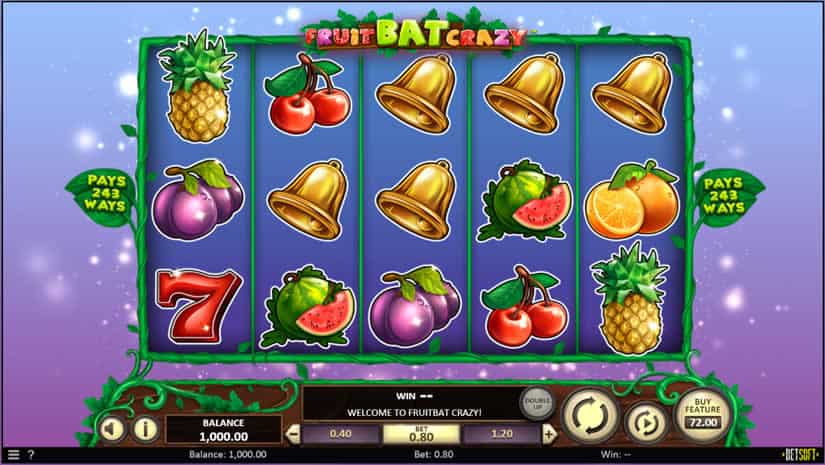The image size is (825, 465).
Task: Click Buy Feature 72.00 button
Action: click(x=703, y=415)
